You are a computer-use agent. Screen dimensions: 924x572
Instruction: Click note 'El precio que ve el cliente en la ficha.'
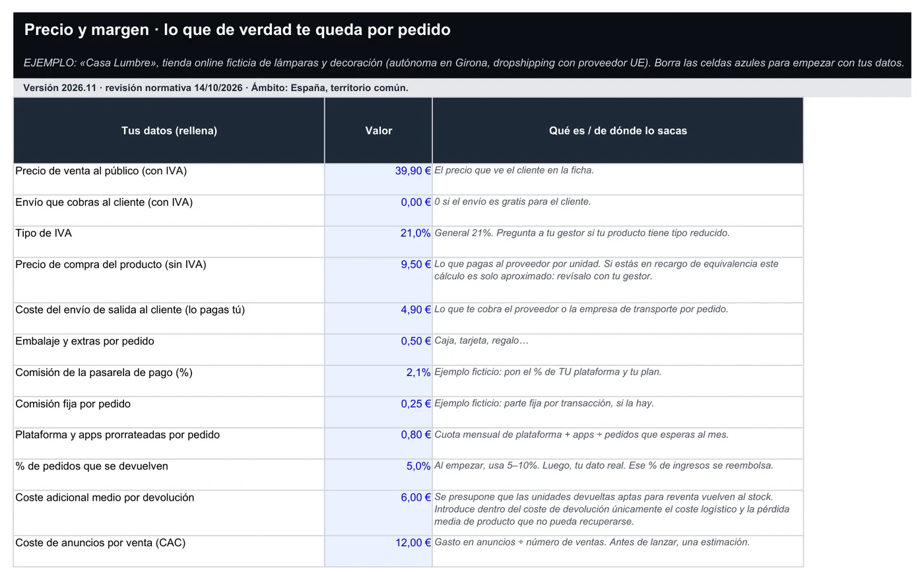tap(514, 170)
